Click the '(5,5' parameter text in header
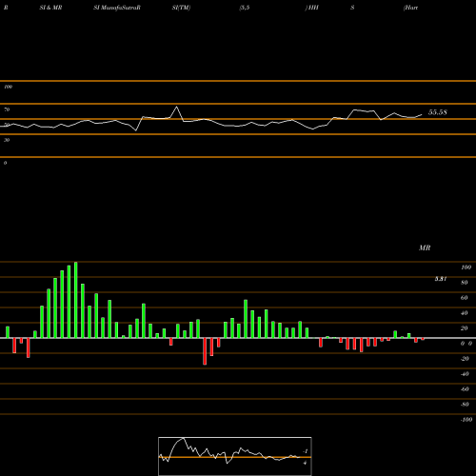Screen dimensions: 476x476 click(245, 8)
